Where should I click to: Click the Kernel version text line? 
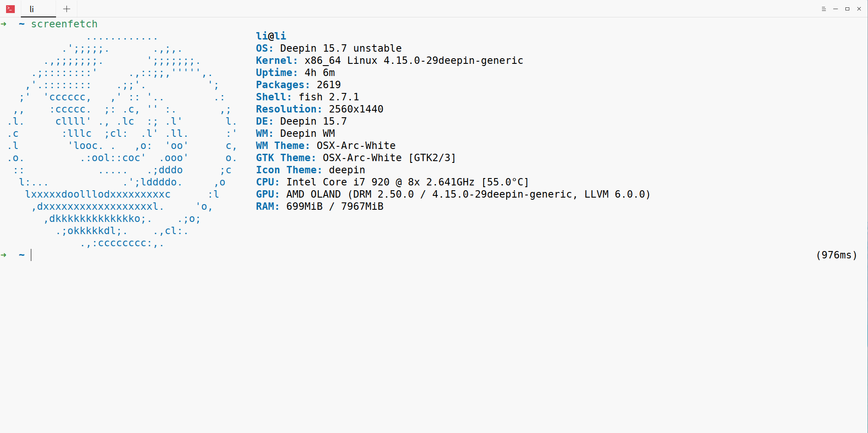coord(390,60)
